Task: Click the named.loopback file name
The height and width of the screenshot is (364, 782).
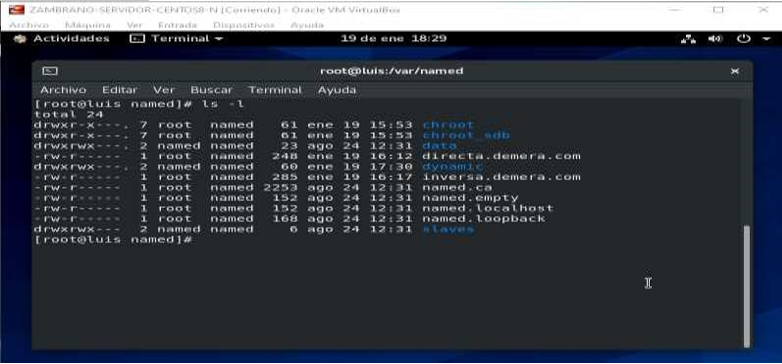Action: tap(484, 219)
